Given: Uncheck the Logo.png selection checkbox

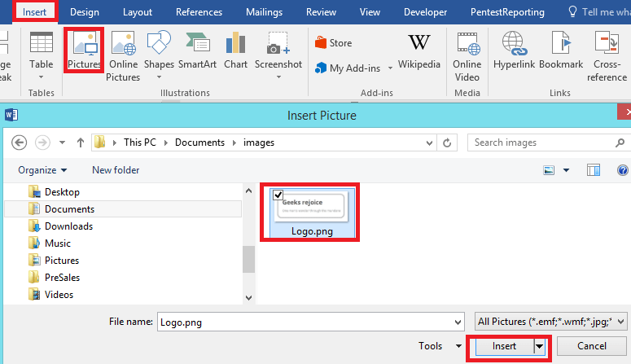Looking at the screenshot, I should (x=278, y=195).
